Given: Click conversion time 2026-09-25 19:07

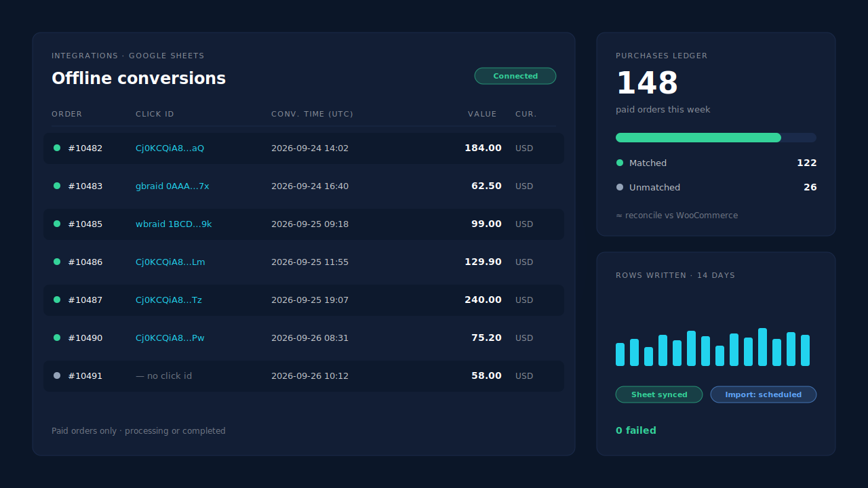Looking at the screenshot, I should 310,300.
